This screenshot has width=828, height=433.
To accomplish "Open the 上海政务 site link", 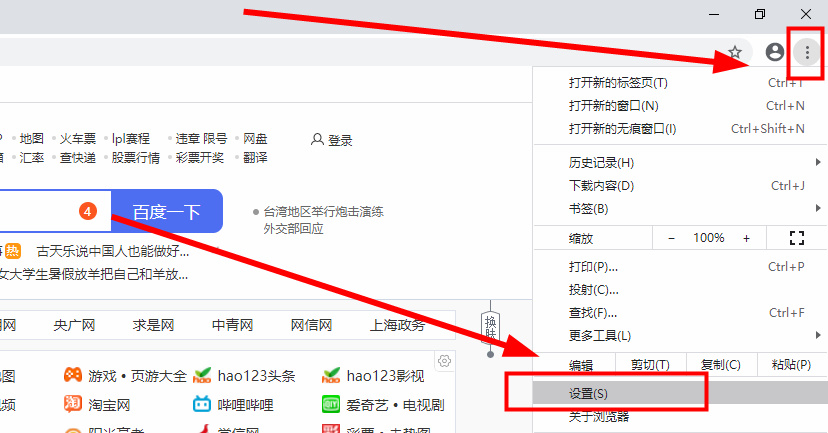I will click(397, 325).
